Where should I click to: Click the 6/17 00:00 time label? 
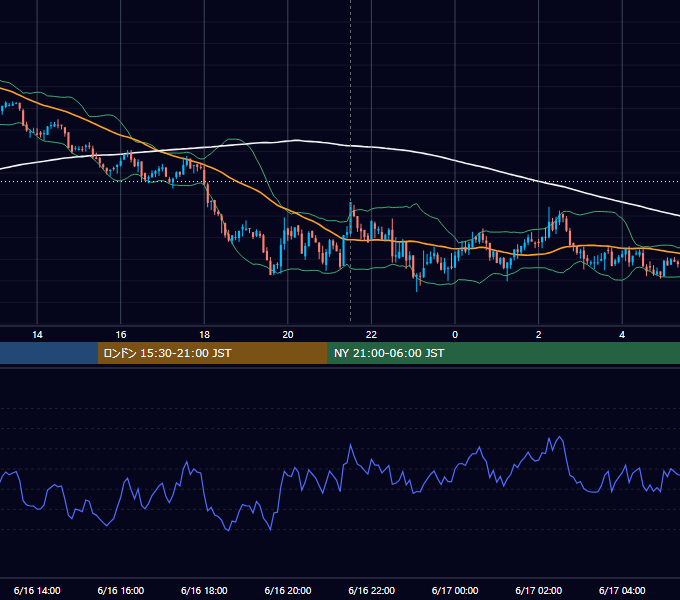(455, 590)
